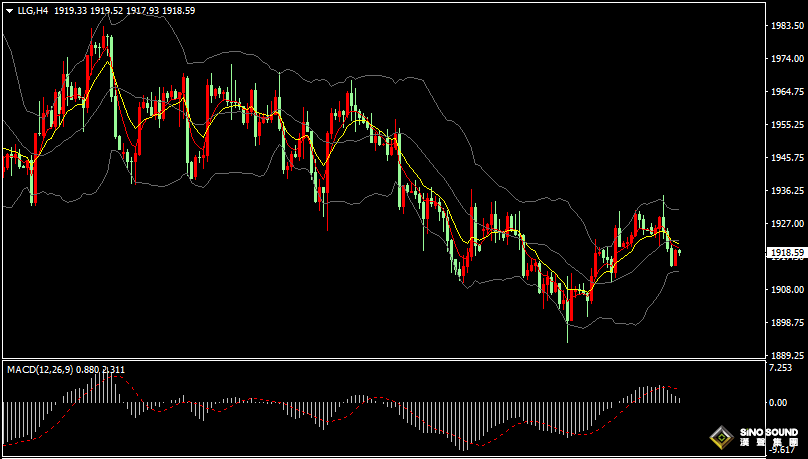Click the 1983.50 label on price axis
Screen dimensions: 808x459
[788, 27]
